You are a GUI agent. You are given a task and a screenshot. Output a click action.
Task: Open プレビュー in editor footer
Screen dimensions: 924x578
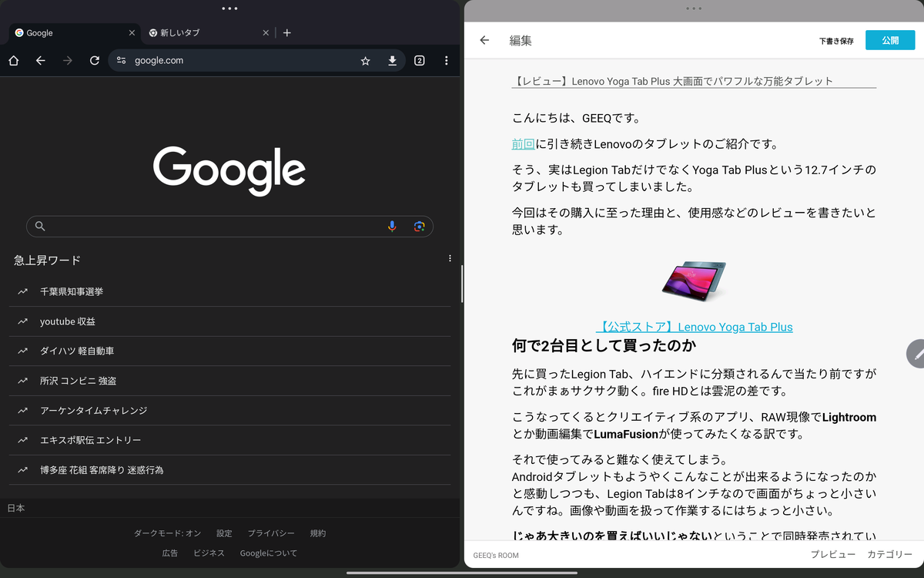point(833,555)
